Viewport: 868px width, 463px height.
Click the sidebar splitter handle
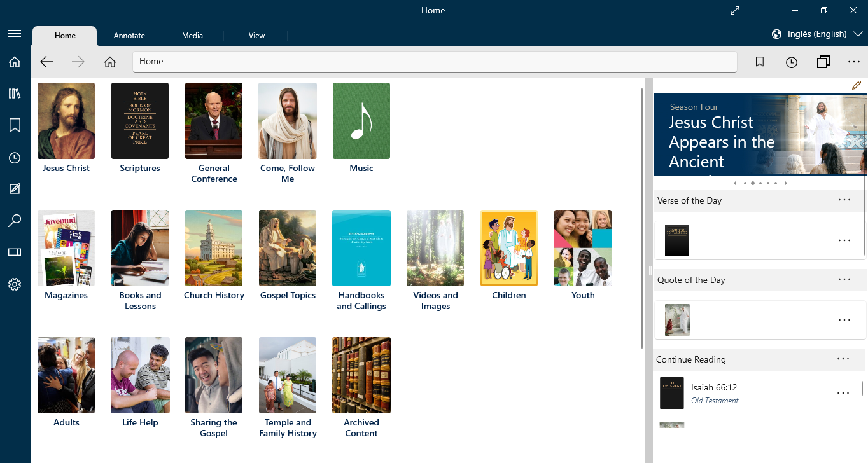[x=649, y=270]
